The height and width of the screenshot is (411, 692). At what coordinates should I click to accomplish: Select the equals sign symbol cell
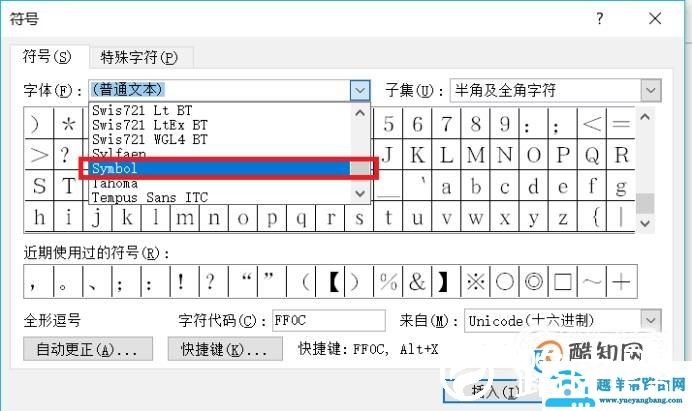(x=621, y=124)
